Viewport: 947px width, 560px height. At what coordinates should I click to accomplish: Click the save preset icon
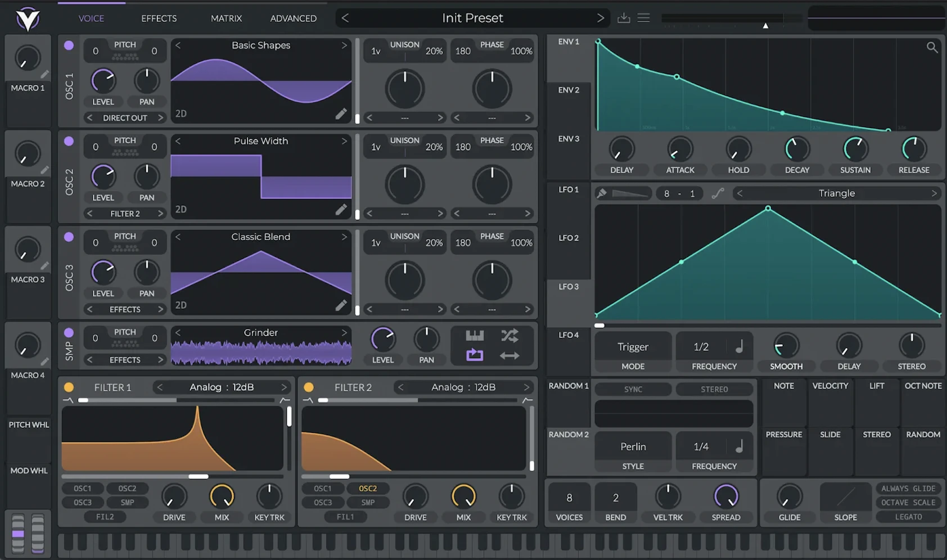coord(624,18)
